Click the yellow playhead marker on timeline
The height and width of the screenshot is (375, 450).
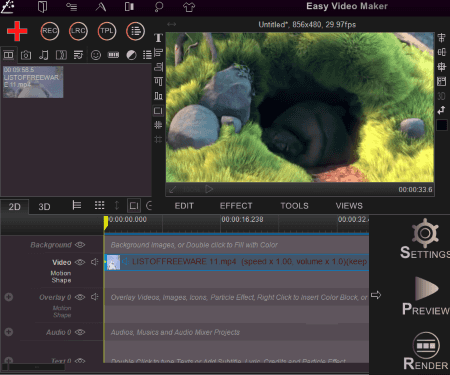tap(106, 223)
